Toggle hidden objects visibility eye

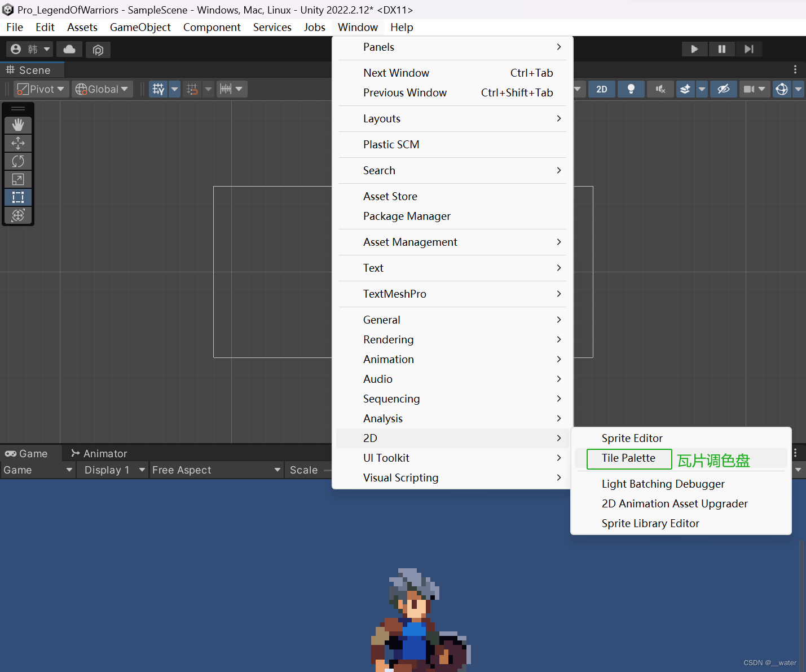click(x=724, y=89)
